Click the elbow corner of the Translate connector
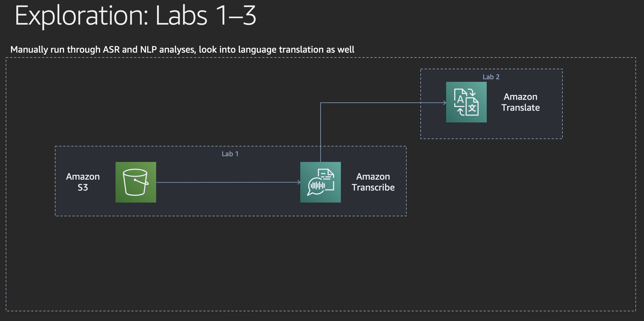The image size is (644, 321). tap(321, 103)
